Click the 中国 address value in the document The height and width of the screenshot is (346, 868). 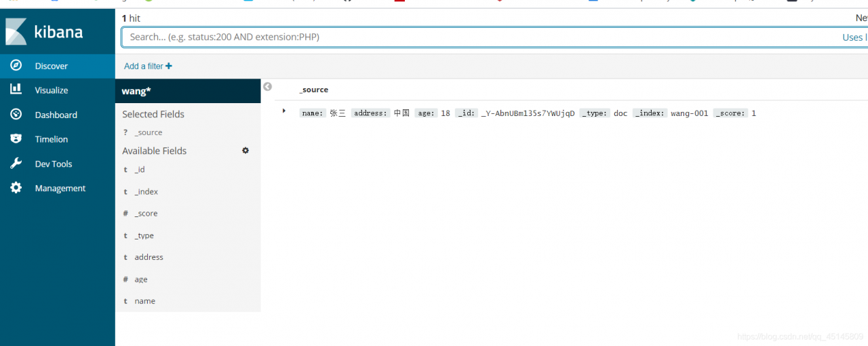coord(401,113)
